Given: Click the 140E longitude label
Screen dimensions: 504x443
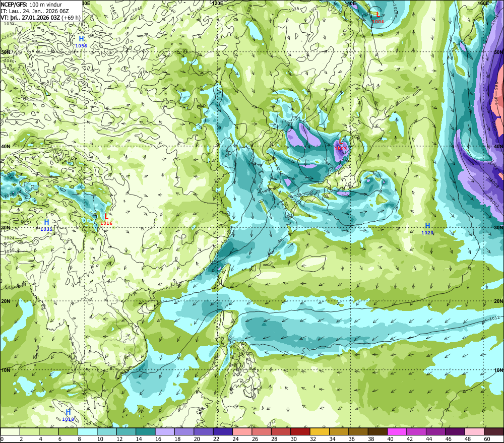Looking at the screenshot, I should coord(350,3).
